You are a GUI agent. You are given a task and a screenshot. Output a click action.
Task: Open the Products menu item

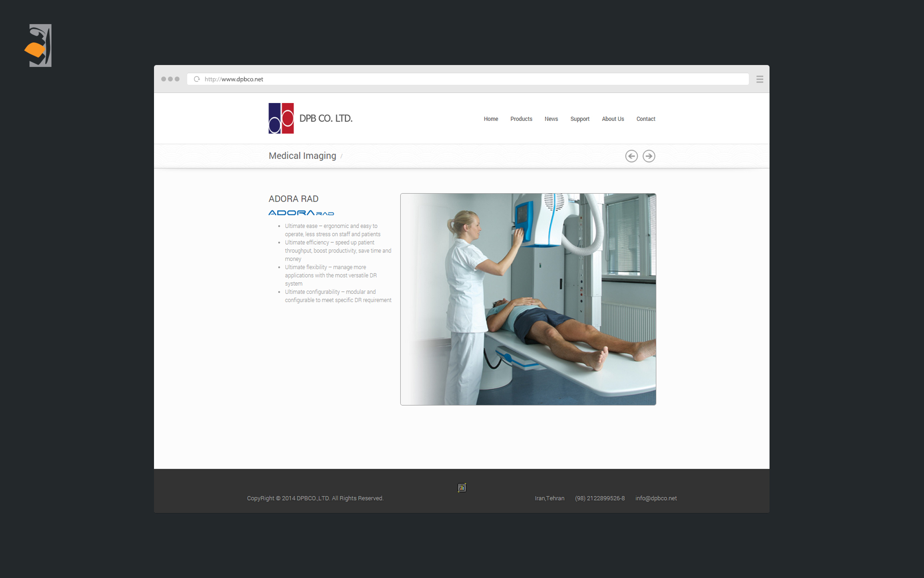click(x=521, y=119)
